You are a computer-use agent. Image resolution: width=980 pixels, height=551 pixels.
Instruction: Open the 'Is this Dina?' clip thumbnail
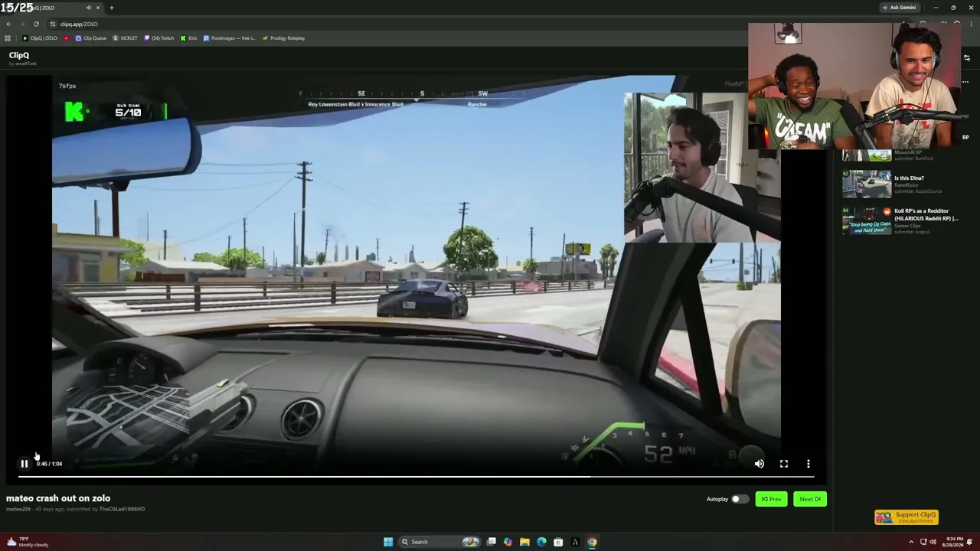point(867,184)
